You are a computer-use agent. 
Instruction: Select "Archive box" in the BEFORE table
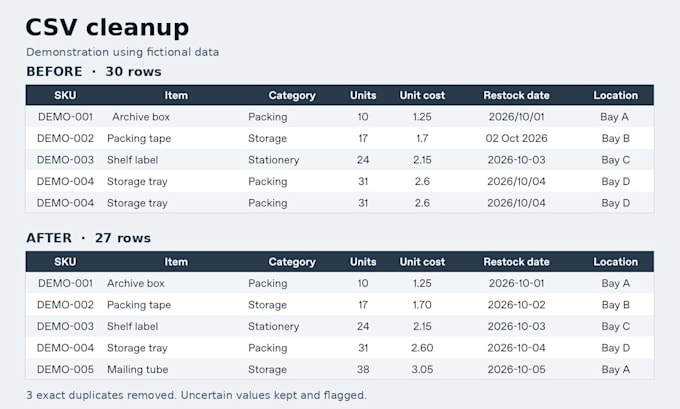coord(141,117)
